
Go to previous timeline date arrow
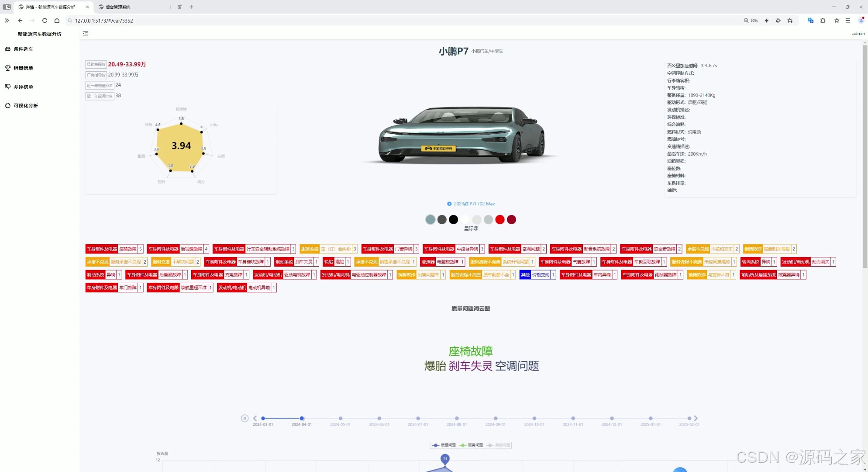coord(255,418)
